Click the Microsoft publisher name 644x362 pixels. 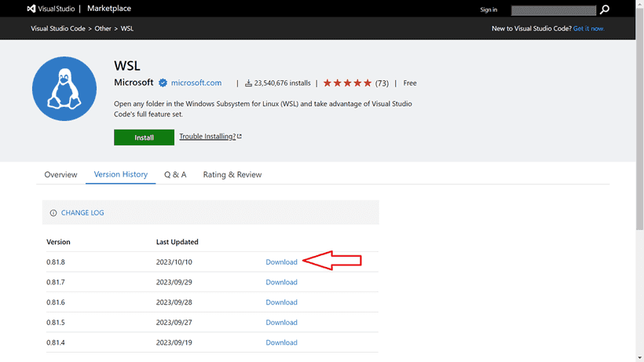tap(134, 82)
